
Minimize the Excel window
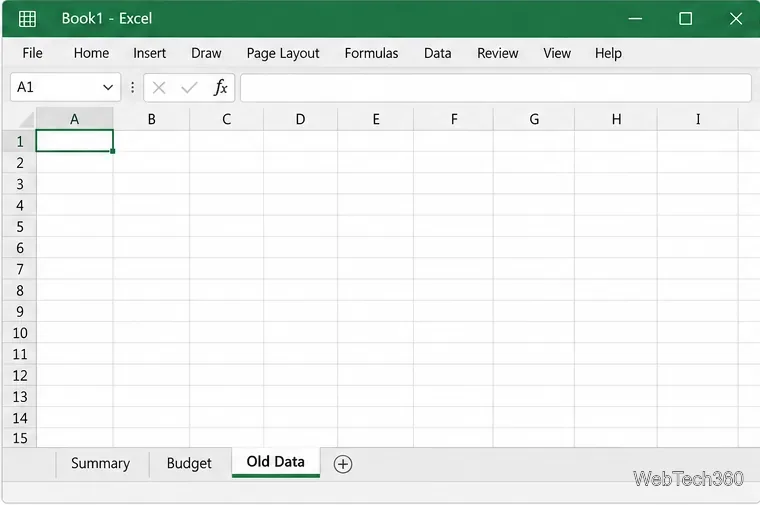coord(635,19)
